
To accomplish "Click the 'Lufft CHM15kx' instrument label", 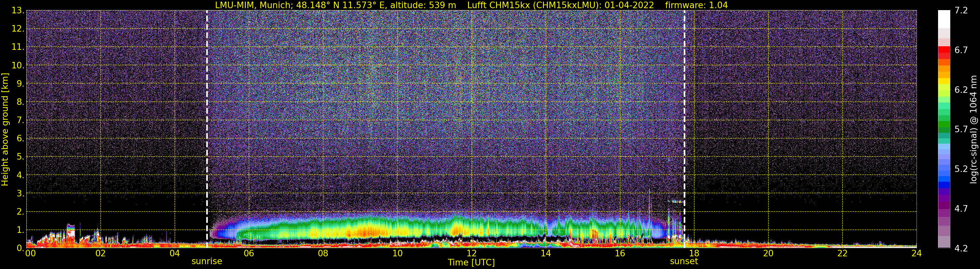I will coord(498,5).
